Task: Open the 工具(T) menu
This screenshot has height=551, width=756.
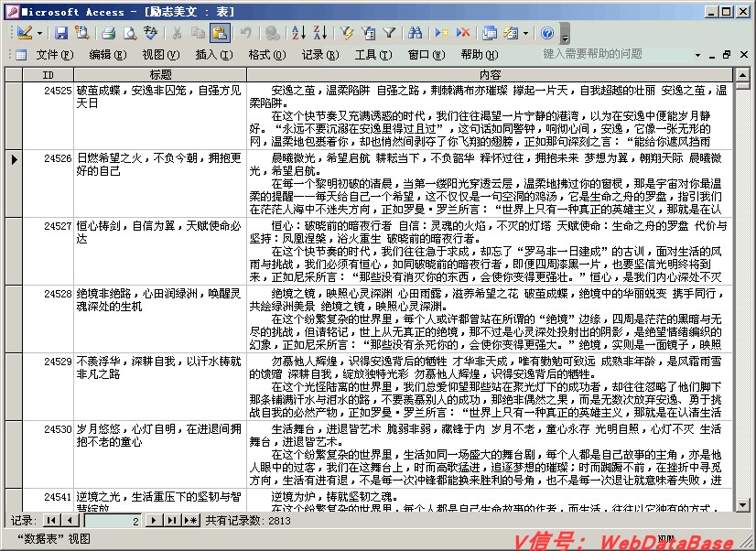Action: pyautogui.click(x=373, y=55)
